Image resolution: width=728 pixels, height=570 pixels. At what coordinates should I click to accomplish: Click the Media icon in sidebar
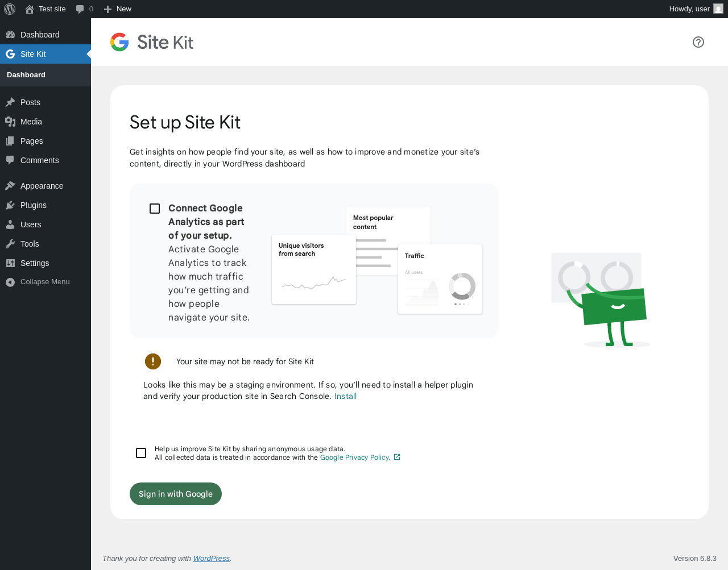(10, 122)
